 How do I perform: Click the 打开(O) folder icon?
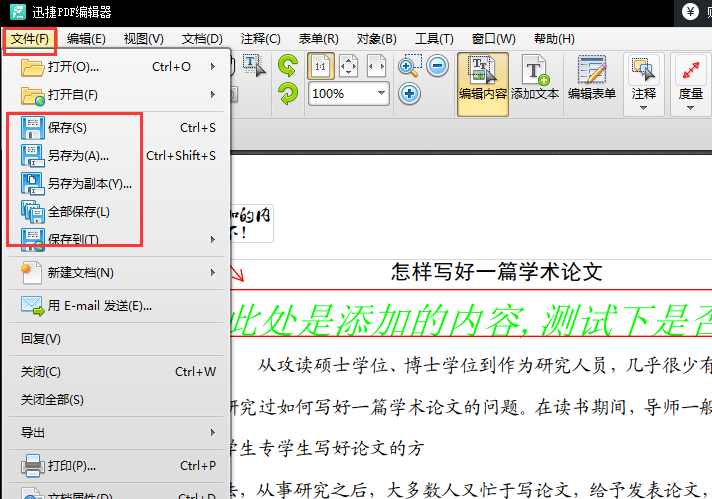32,67
